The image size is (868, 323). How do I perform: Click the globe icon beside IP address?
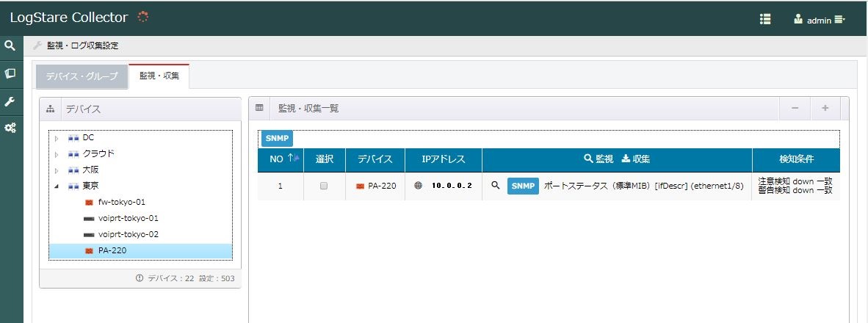(x=419, y=185)
